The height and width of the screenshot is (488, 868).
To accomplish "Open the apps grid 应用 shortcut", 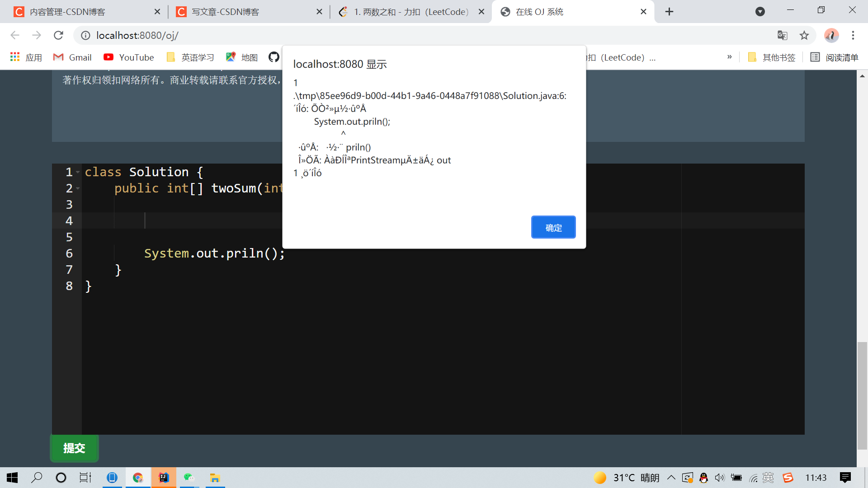I will tap(26, 57).
